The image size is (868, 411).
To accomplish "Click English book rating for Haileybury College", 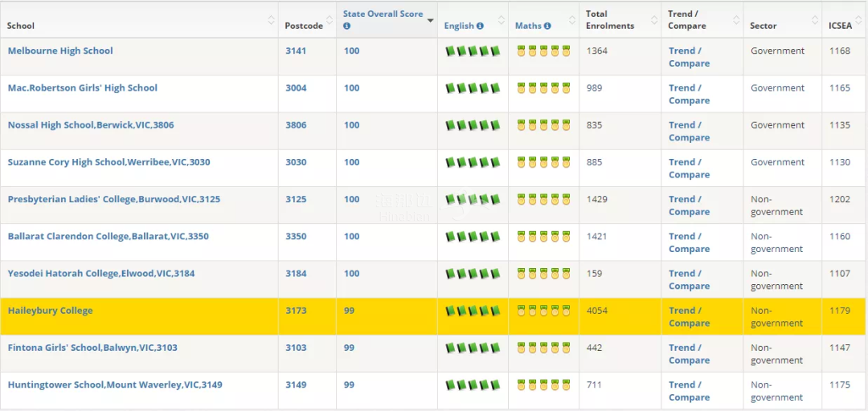I will (x=473, y=311).
